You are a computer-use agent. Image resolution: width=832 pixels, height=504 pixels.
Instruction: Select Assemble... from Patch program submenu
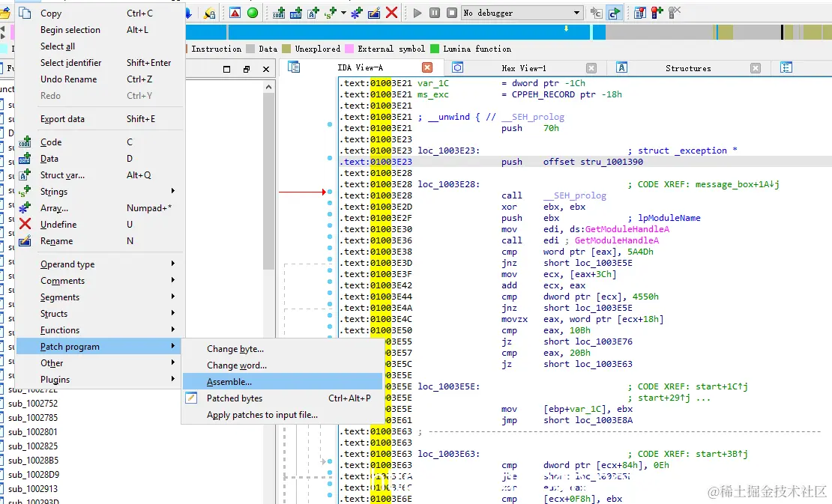(229, 382)
